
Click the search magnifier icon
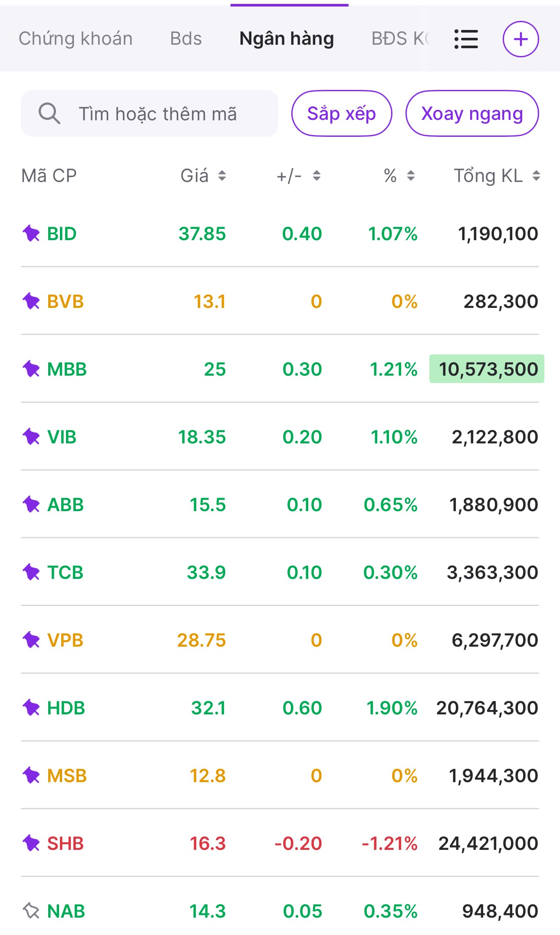[49, 114]
